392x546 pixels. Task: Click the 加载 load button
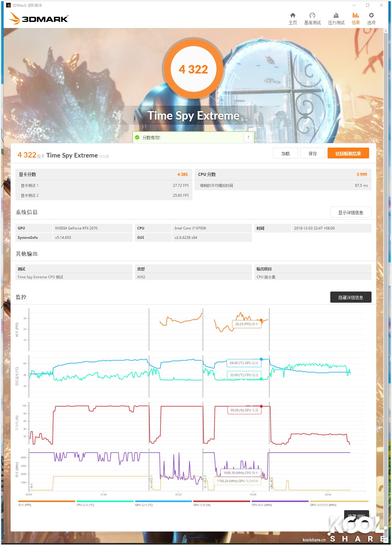[285, 153]
